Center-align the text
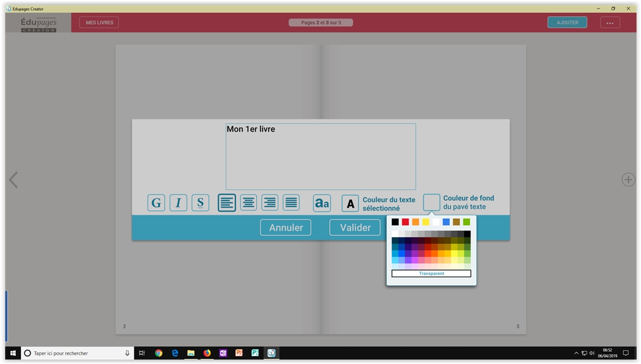This screenshot has height=364, width=641. click(249, 203)
